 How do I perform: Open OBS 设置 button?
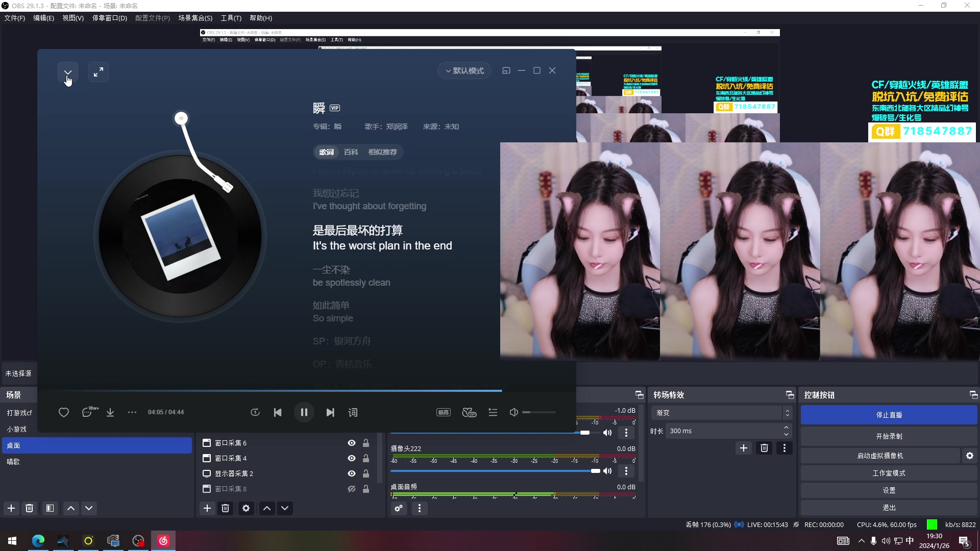(x=889, y=490)
